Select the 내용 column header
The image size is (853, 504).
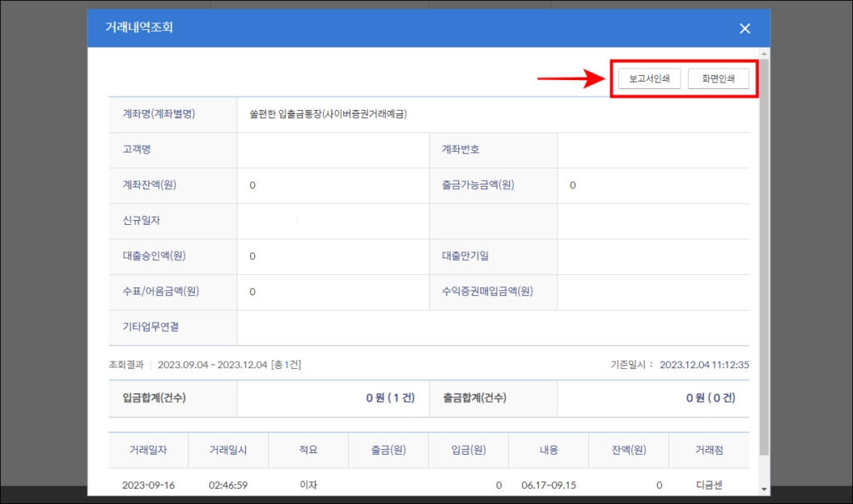pyautogui.click(x=548, y=450)
